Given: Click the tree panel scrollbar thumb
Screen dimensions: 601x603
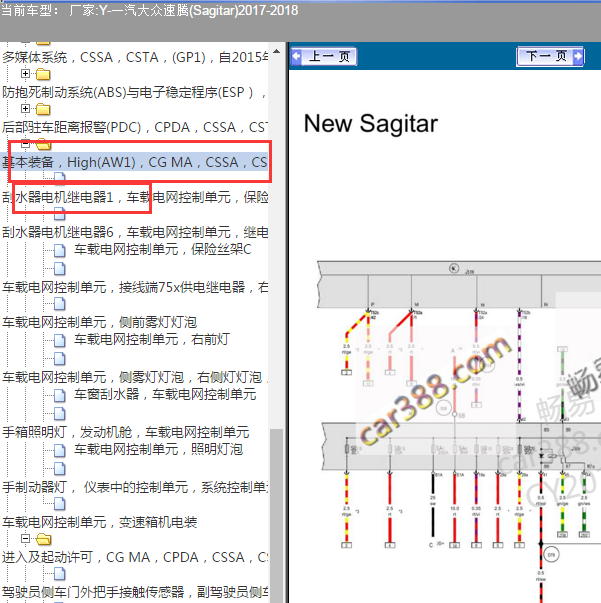Looking at the screenshot, I should 276,515.
